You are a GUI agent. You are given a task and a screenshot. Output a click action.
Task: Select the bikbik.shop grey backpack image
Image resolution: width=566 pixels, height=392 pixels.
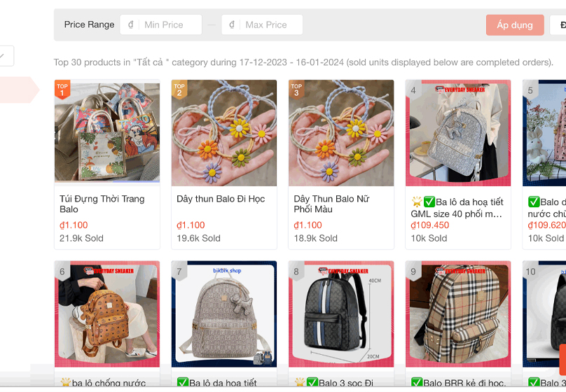[x=224, y=315]
